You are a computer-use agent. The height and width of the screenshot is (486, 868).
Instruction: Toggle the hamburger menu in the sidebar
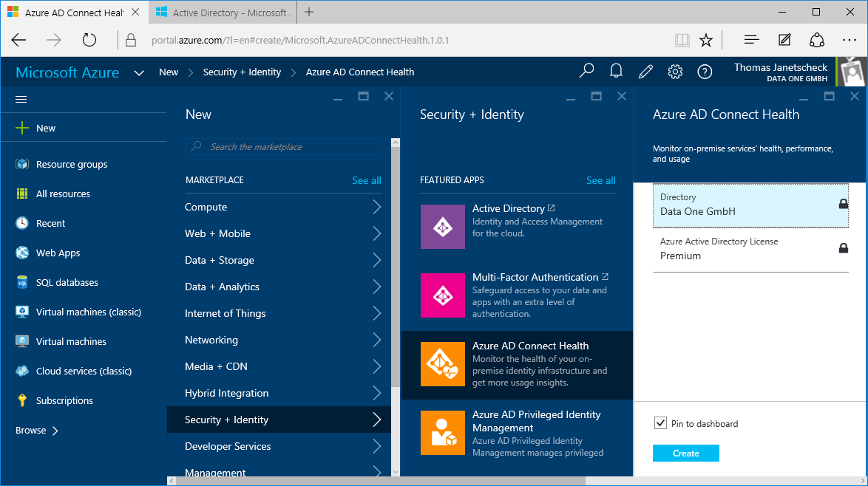click(21, 99)
